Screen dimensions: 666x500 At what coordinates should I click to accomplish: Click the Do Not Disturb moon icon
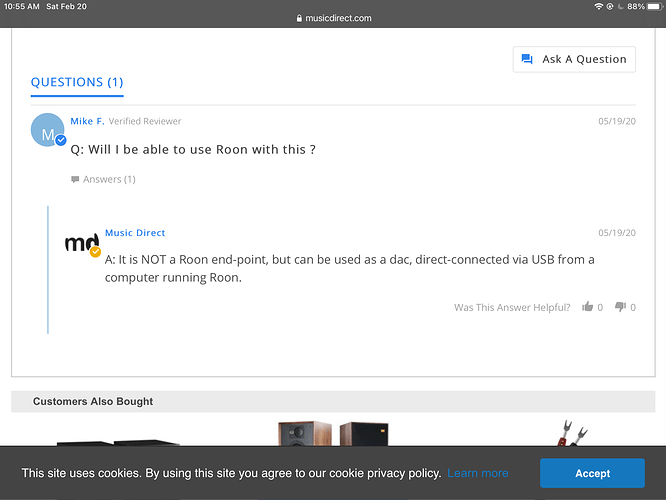coord(621,6)
